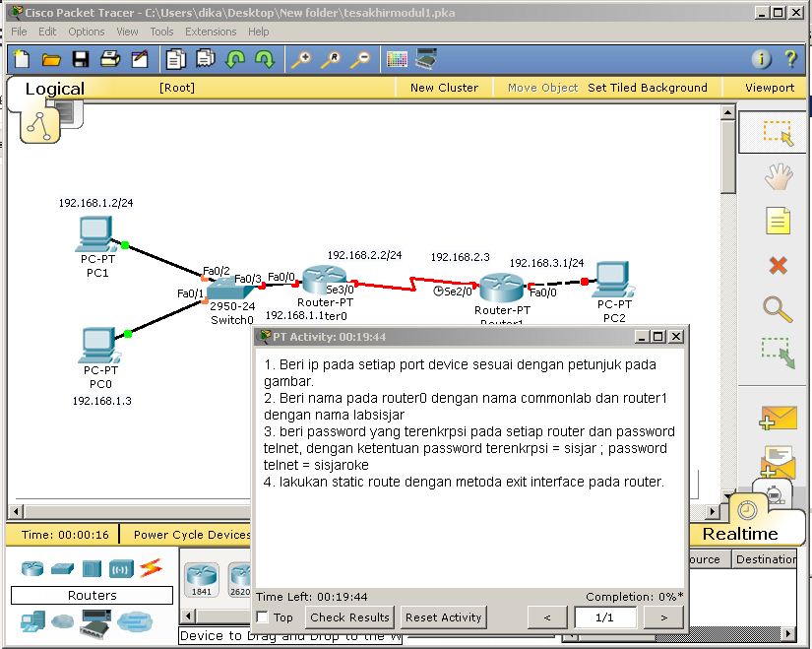Select the Switches device category icon
Viewport: 812px width, 649px height.
coord(62,569)
